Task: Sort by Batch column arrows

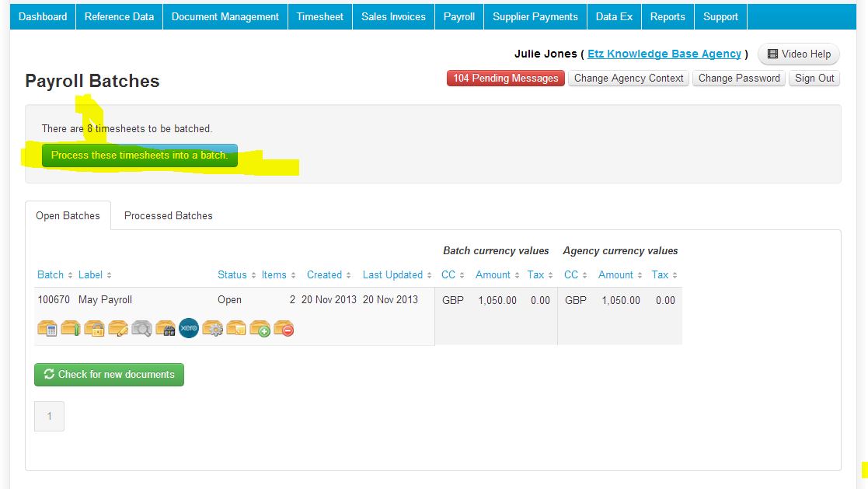Action: tap(70, 275)
